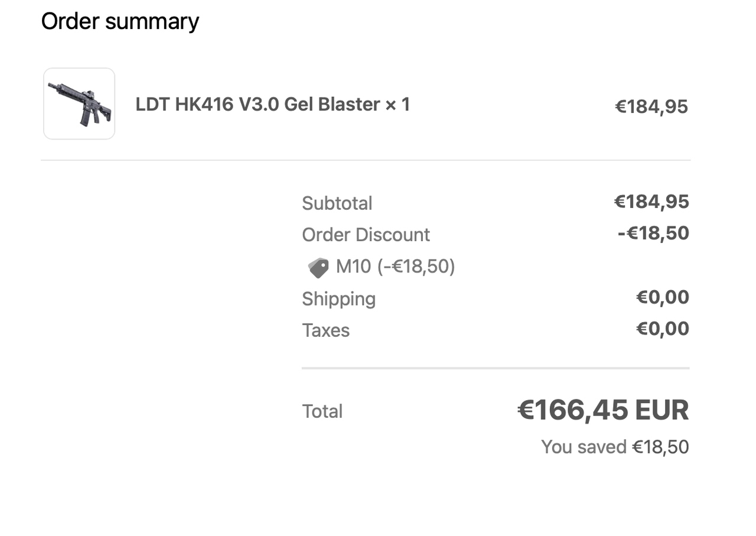Click the divider line above the Total row
This screenshot has height=536, width=756.
pyautogui.click(x=495, y=368)
